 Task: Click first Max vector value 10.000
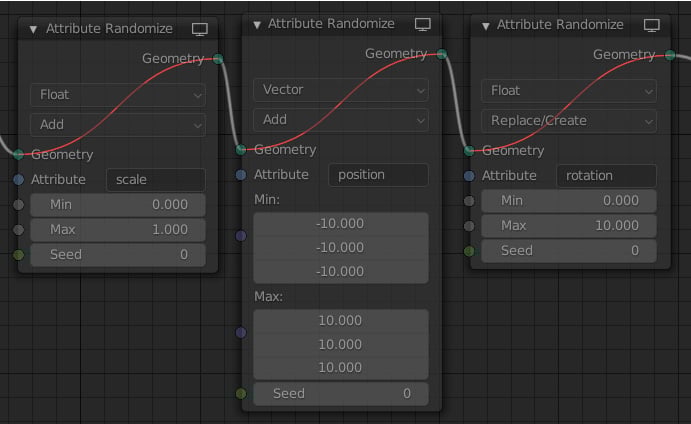pyautogui.click(x=341, y=321)
